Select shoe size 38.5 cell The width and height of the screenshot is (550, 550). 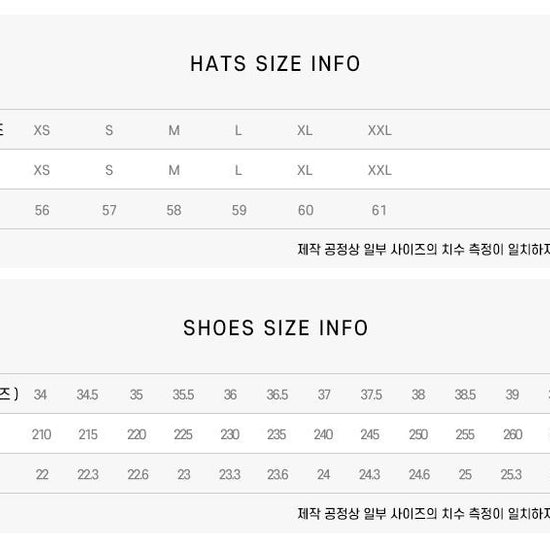click(x=465, y=395)
